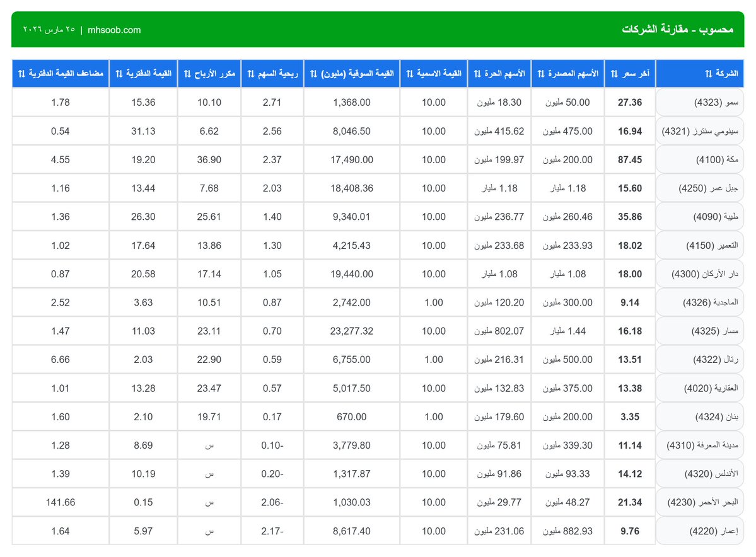Click the date ٢٥ مارس ٢٠٢٦ in header
Viewport: 756px width, 557px height.
pyautogui.click(x=49, y=30)
